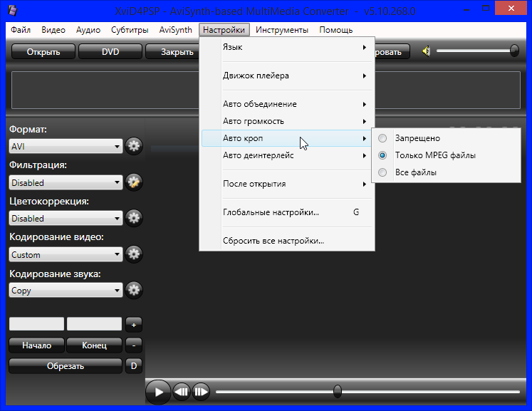
Task: Choose Только MPEG файлы radio option
Action: 383,155
